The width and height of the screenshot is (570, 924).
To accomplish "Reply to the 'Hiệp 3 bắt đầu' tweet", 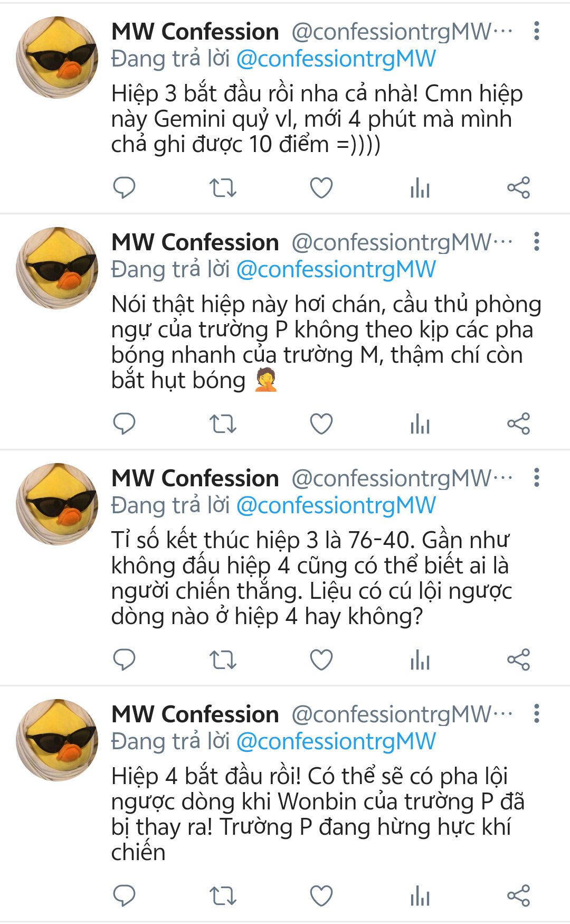I will tap(125, 187).
